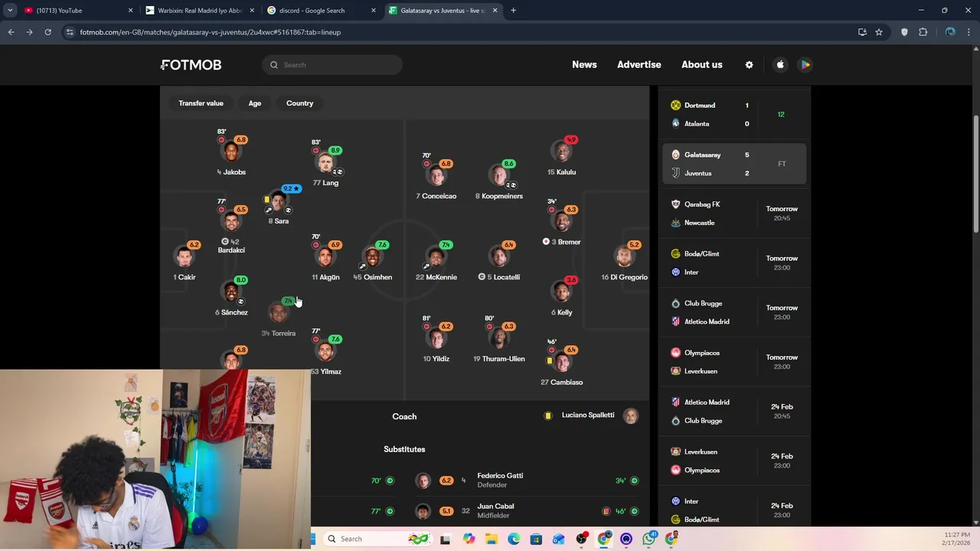Image resolution: width=980 pixels, height=551 pixels.
Task: Open the Windows Start button
Action: [x=312, y=539]
